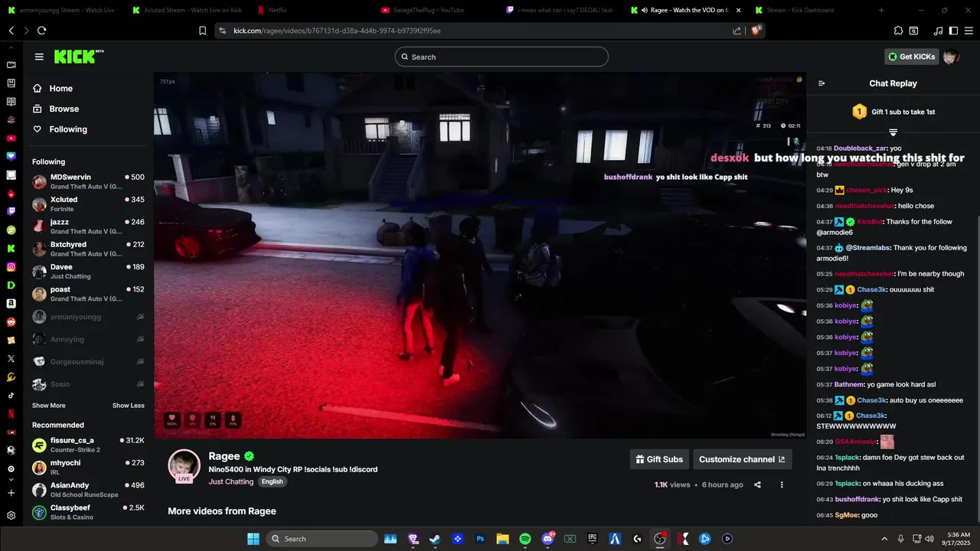The image size is (980, 551).
Task: Open a new browser tab
Action: tap(881, 10)
